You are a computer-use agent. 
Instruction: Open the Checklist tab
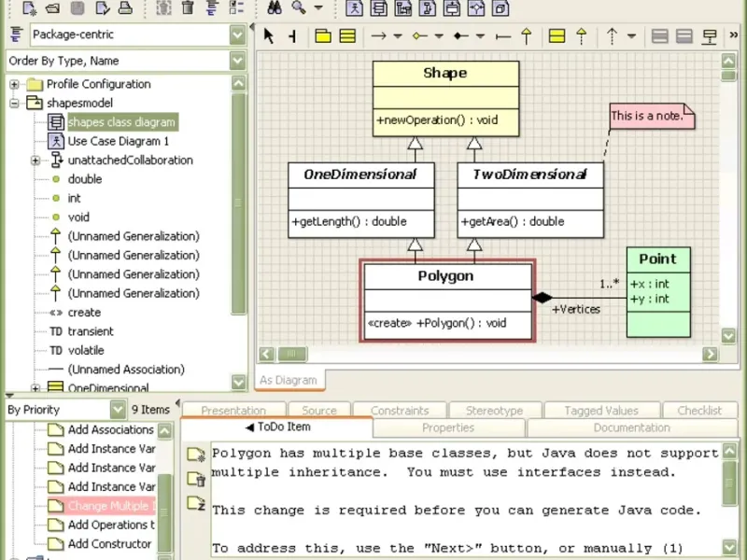[699, 410]
